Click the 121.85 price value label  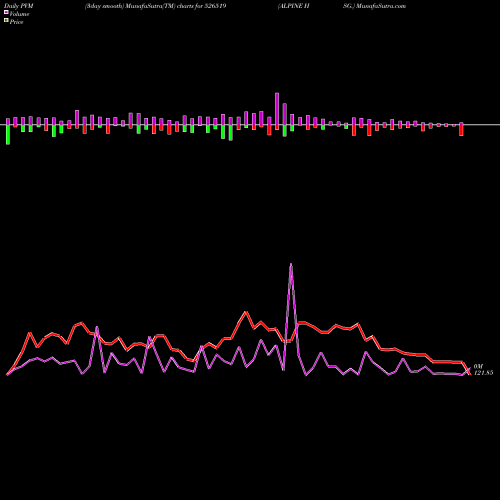(x=483, y=373)
